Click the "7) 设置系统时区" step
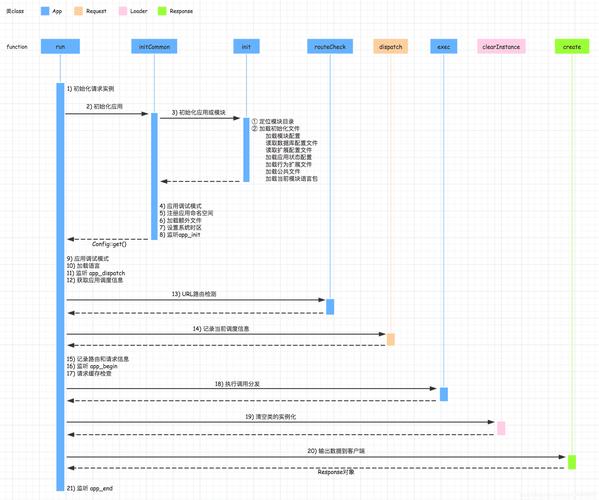The height and width of the screenshot is (500, 599). click(x=181, y=228)
